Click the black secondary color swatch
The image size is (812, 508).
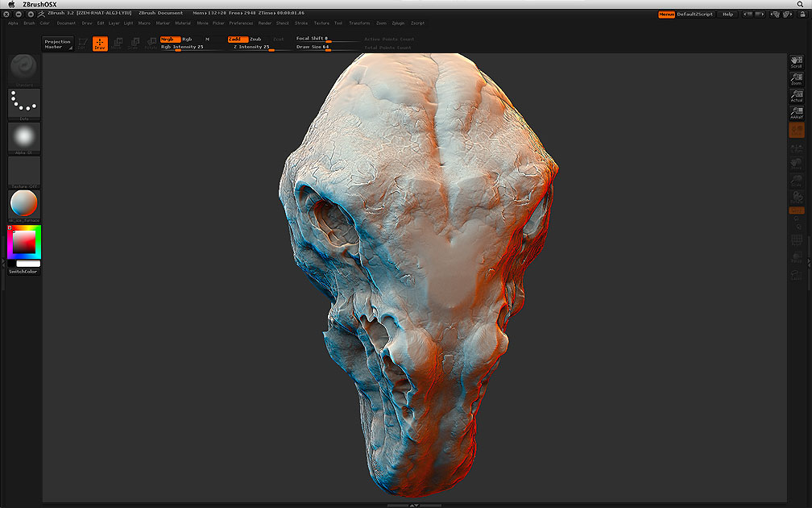coord(11,264)
